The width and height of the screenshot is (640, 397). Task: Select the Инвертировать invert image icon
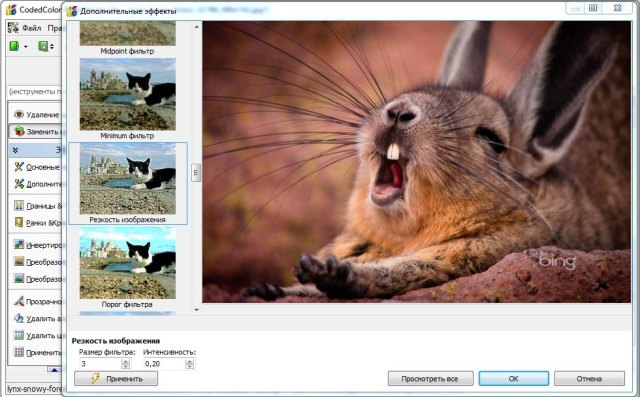(x=19, y=244)
